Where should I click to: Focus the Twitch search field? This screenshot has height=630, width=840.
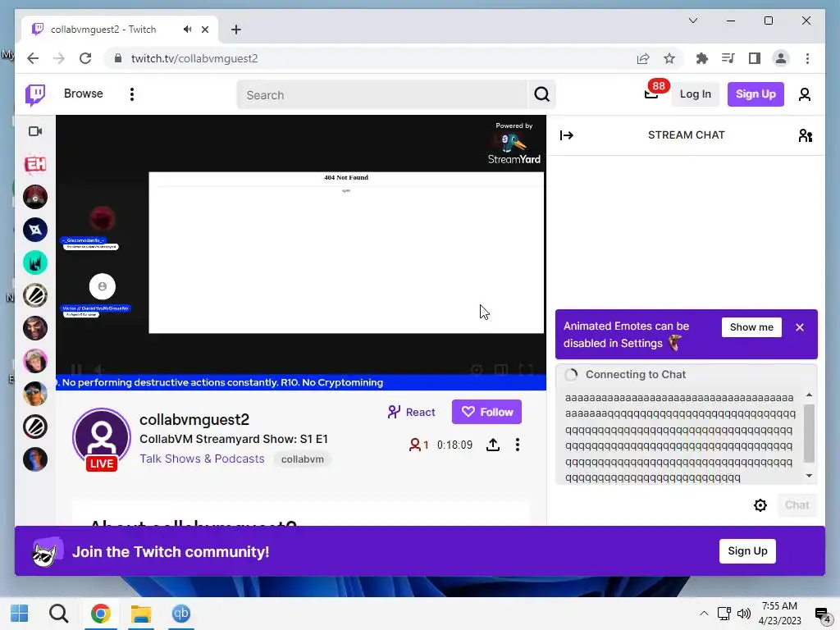coord(382,95)
